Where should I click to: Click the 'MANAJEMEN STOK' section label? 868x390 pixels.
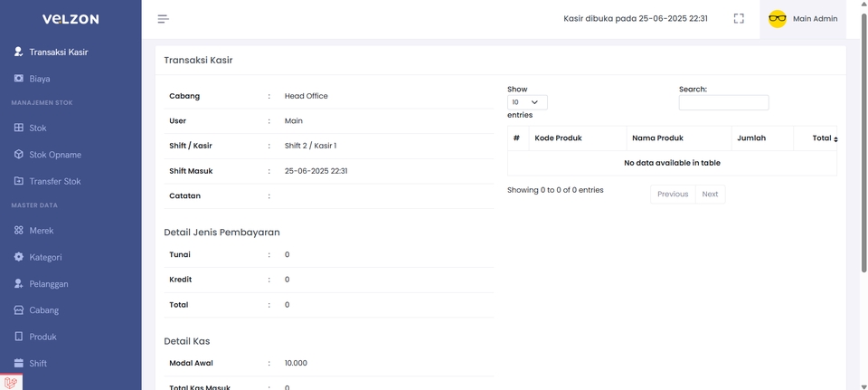(42, 103)
